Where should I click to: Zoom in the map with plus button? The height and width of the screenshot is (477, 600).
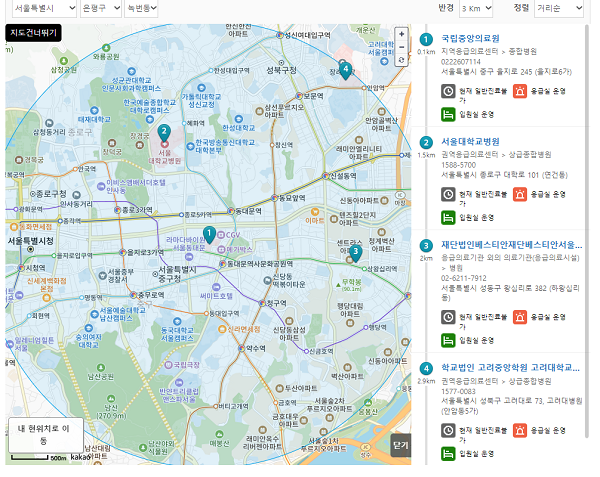click(x=401, y=34)
